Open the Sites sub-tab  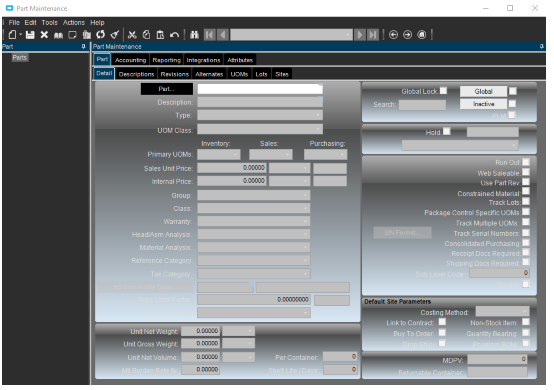click(x=282, y=74)
